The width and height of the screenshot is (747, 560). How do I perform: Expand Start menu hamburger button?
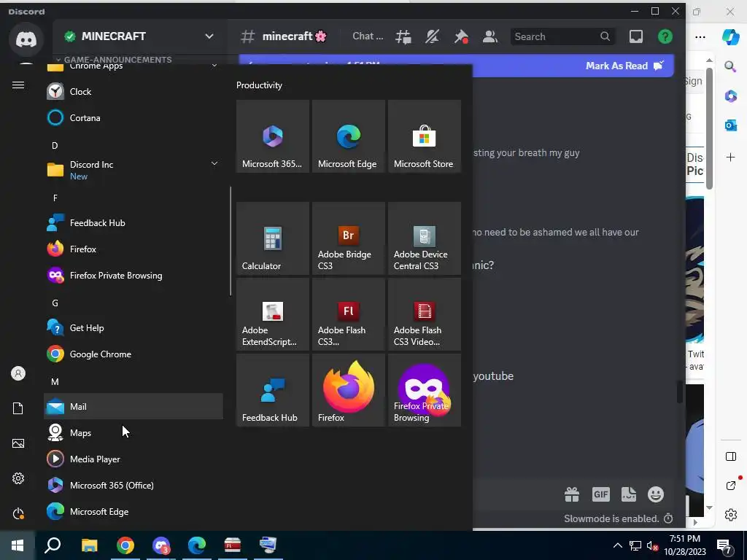pyautogui.click(x=18, y=85)
